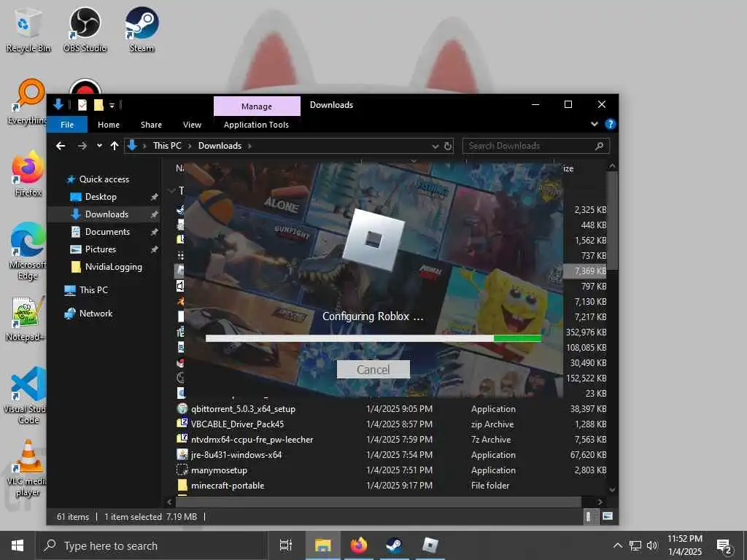Unpin Desktop via its pin icon
Image resolution: width=747 pixels, height=560 pixels.
(x=154, y=197)
